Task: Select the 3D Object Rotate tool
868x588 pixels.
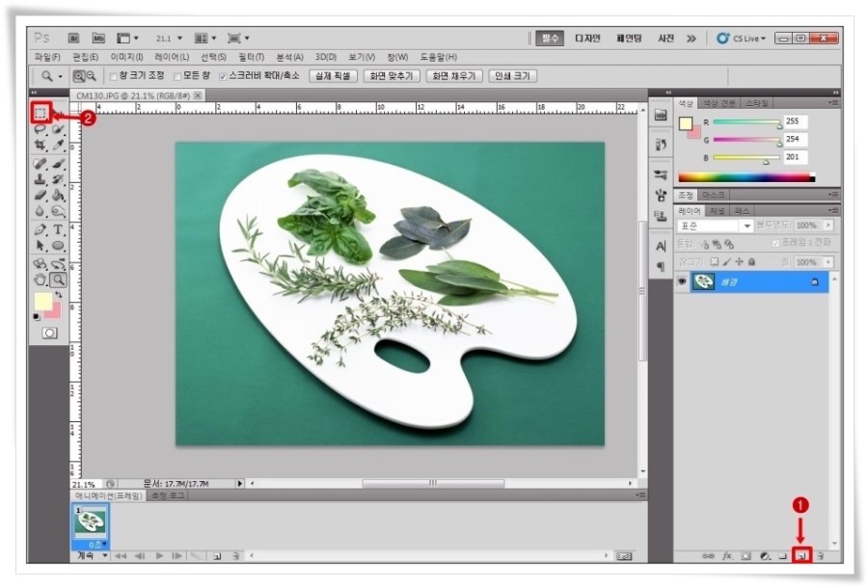Action: click(41, 264)
